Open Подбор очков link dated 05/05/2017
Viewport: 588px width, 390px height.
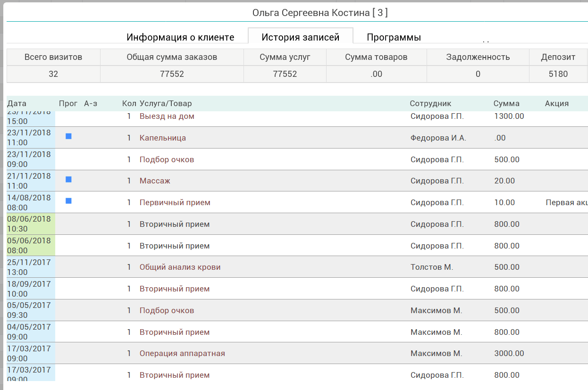(167, 310)
